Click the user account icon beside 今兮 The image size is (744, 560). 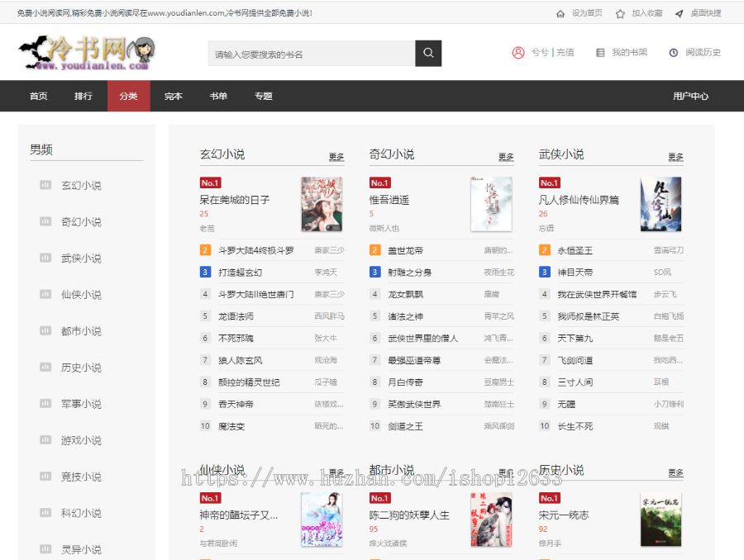coord(518,53)
